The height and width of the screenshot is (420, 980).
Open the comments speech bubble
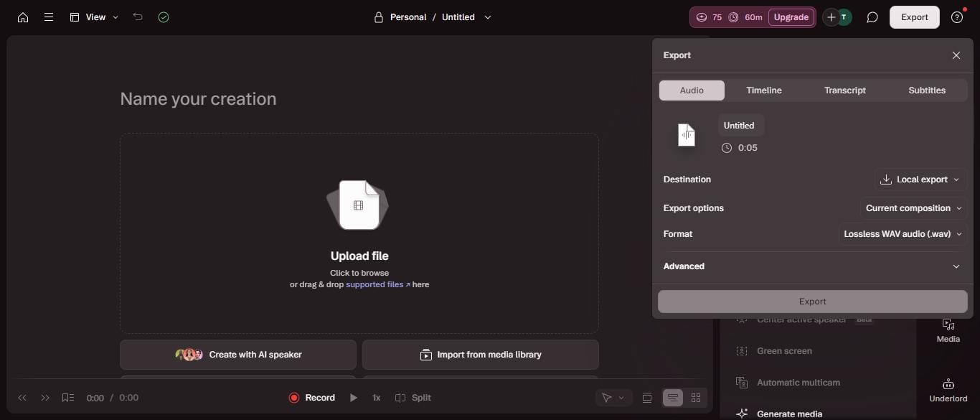(872, 17)
